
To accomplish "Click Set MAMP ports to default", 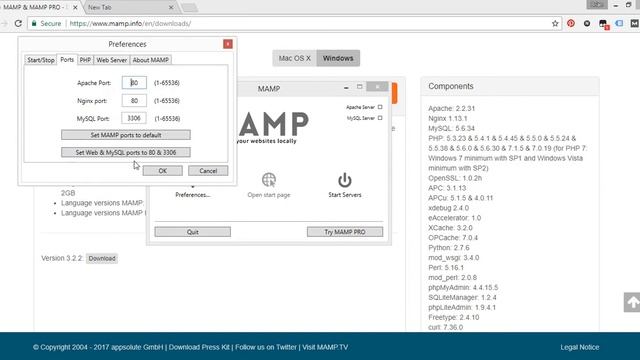I will [x=126, y=135].
